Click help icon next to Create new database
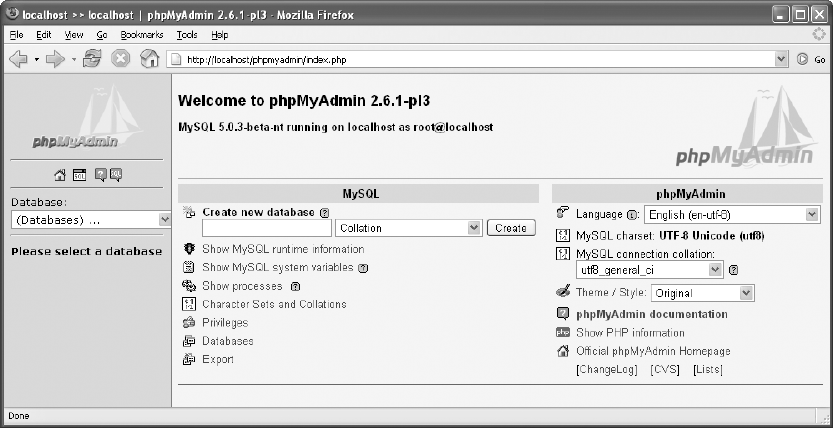 coord(325,213)
